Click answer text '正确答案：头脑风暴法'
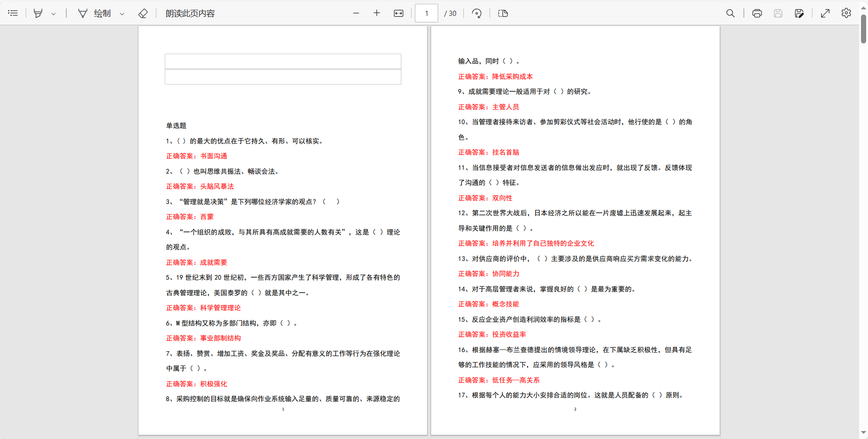This screenshot has height=439, width=868. coord(200,186)
